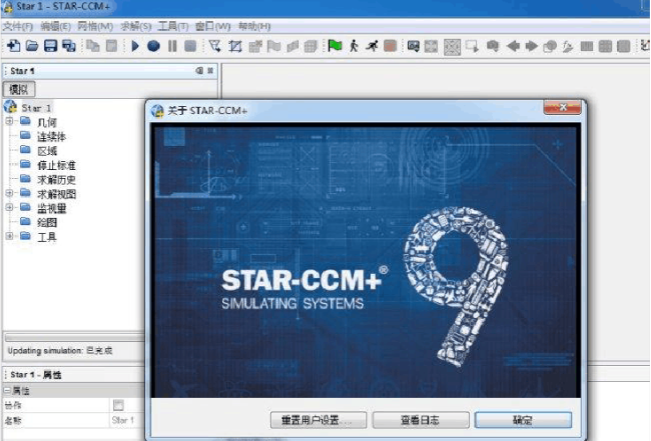Click the Copy icon in toolbar
Viewport: 651px width, 441px height.
point(93,46)
